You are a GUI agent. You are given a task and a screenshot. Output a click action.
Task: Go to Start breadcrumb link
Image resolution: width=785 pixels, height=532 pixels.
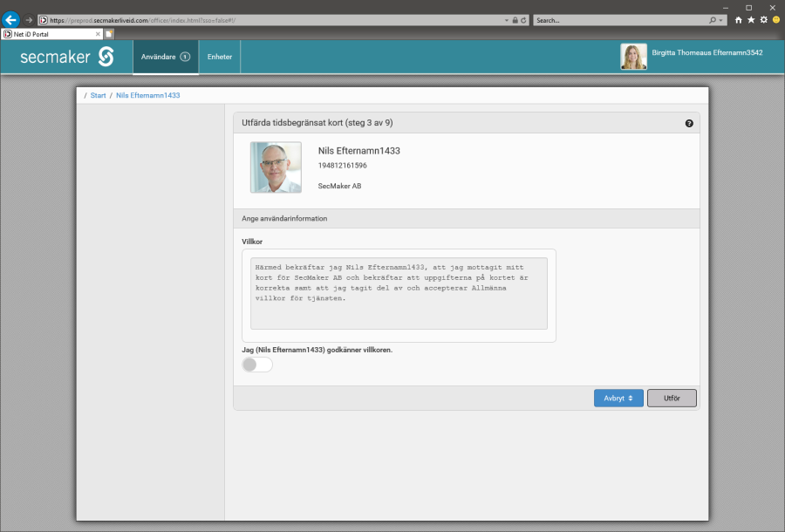98,95
